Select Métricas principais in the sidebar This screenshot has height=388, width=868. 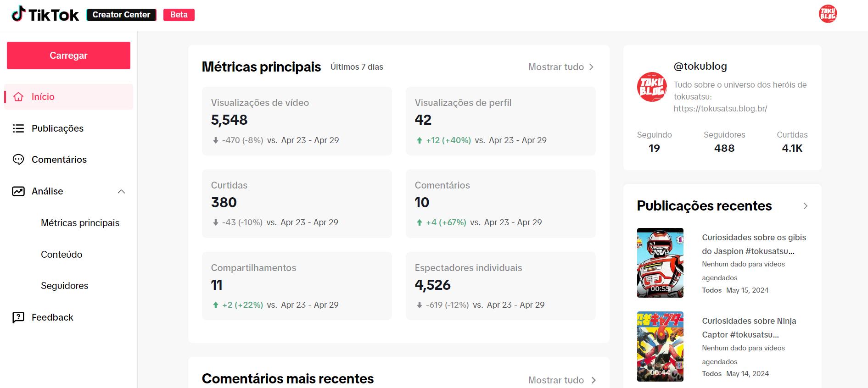coord(80,223)
